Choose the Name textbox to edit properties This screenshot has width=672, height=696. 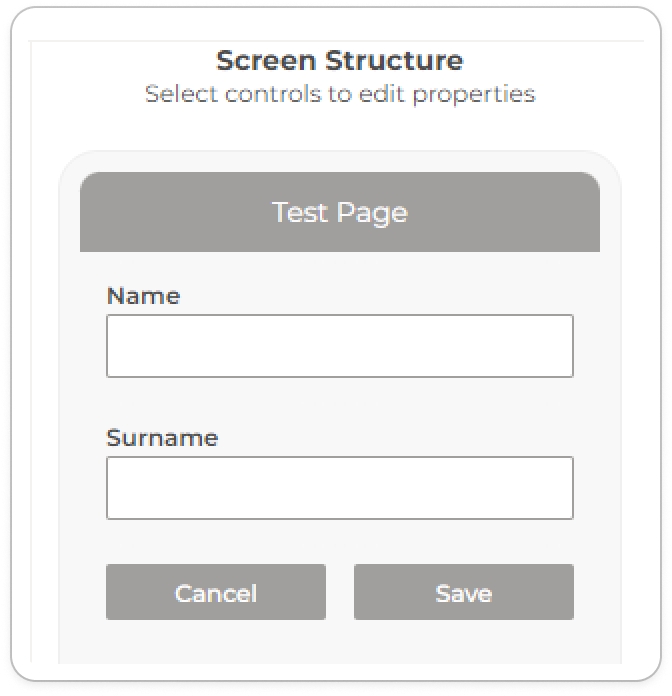pos(339,346)
